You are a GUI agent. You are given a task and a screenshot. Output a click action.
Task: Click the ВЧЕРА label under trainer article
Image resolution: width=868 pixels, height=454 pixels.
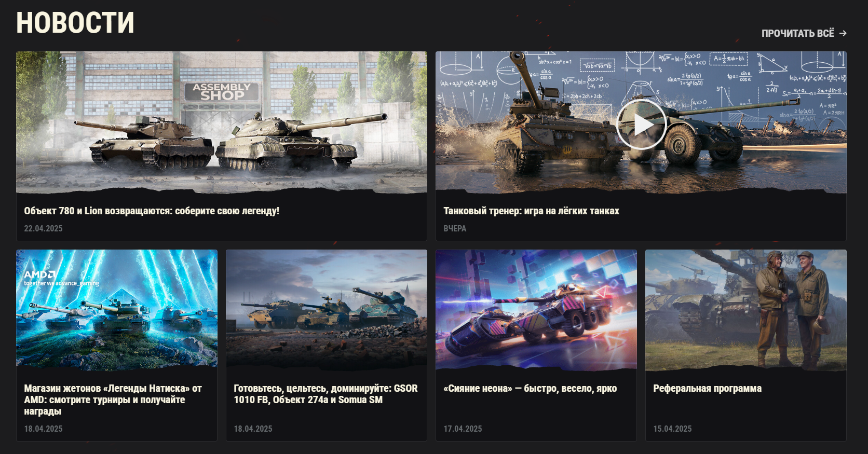coord(455,228)
